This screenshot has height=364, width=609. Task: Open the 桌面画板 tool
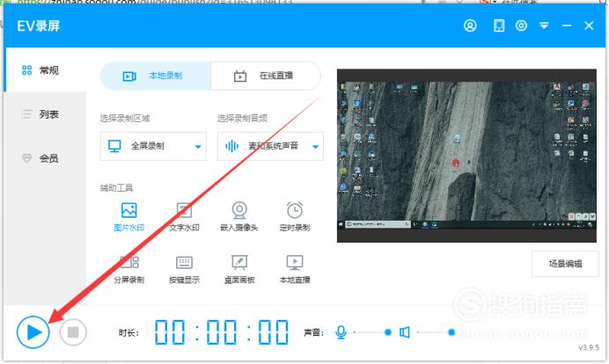tap(239, 269)
